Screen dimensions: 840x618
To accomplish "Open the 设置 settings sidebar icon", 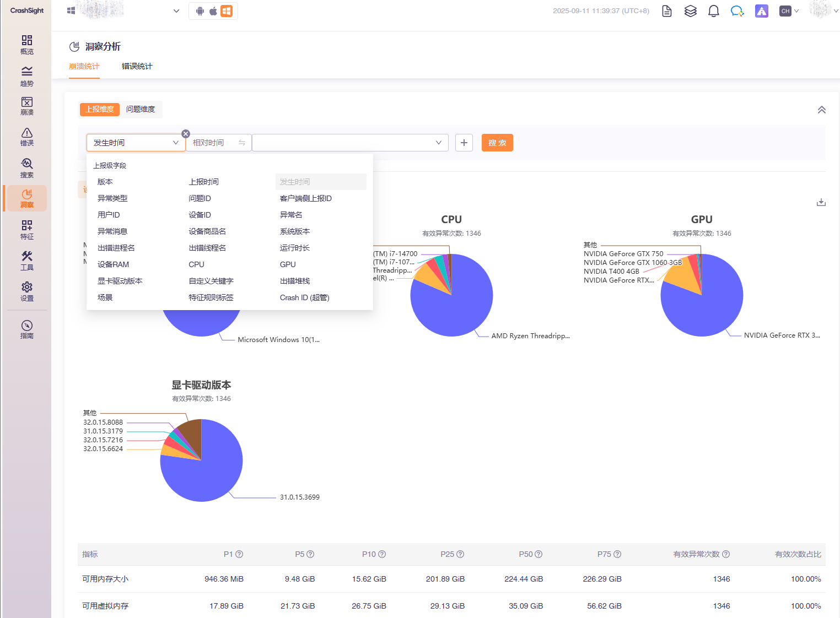I will (26, 291).
